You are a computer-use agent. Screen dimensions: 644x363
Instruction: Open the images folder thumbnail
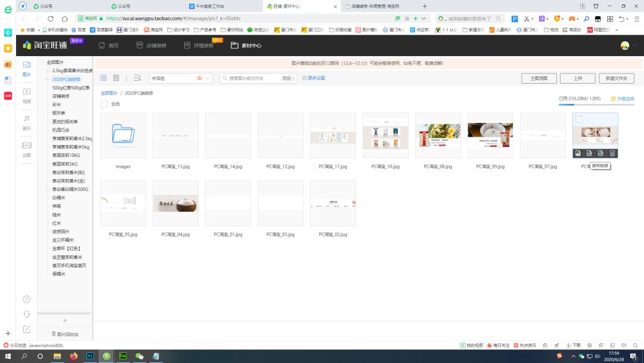[123, 135]
